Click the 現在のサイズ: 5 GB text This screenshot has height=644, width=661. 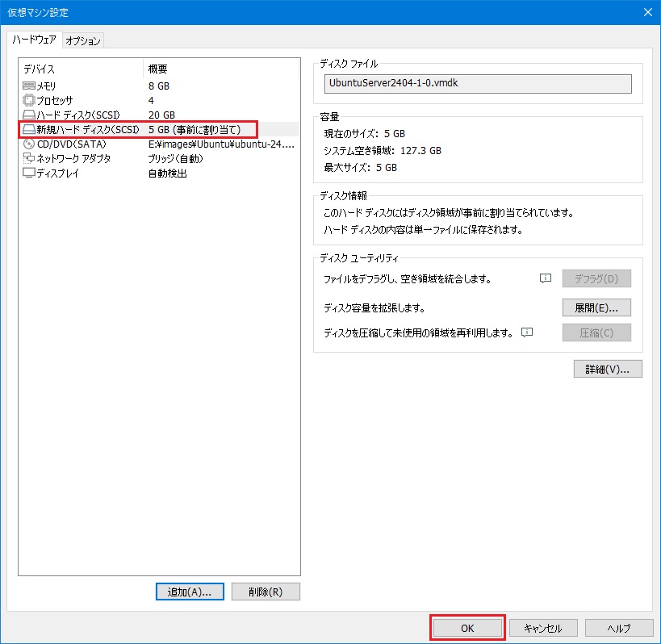pyautogui.click(x=364, y=134)
